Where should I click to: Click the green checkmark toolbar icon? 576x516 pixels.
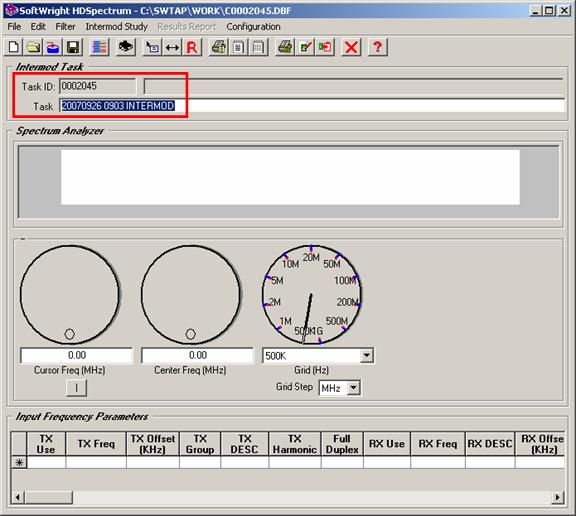click(305, 47)
